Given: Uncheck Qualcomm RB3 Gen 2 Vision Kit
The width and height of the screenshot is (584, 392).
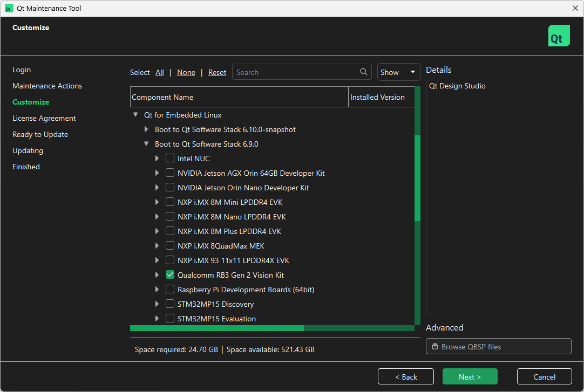Looking at the screenshot, I should tap(170, 275).
